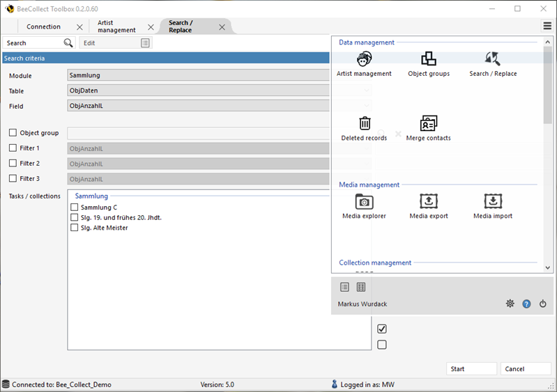This screenshot has height=392, width=557.
Task: Switch to the Artist management tab
Action: pos(116,26)
